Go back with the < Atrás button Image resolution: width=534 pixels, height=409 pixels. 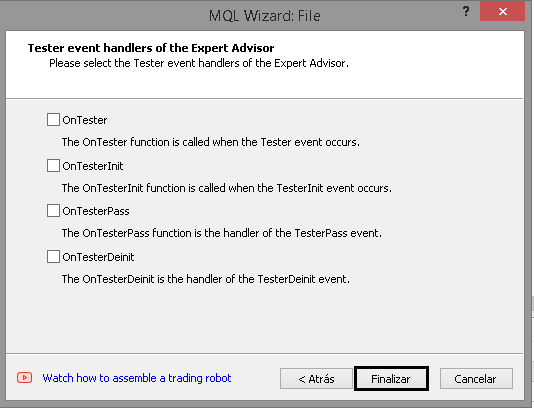(316, 378)
